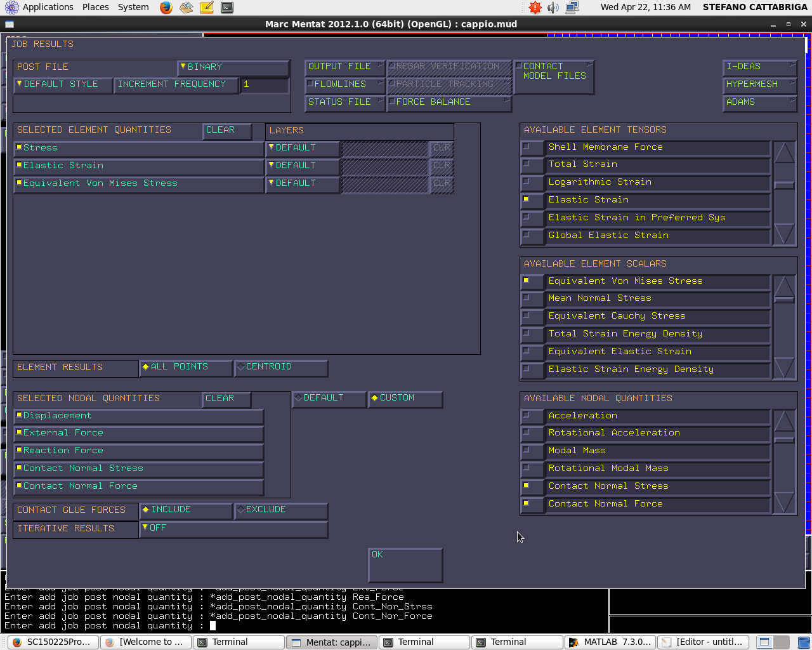This screenshot has height=650, width=812.
Task: Open layers dropdown for Equivalent Von Mises Stress
Action: tap(302, 184)
